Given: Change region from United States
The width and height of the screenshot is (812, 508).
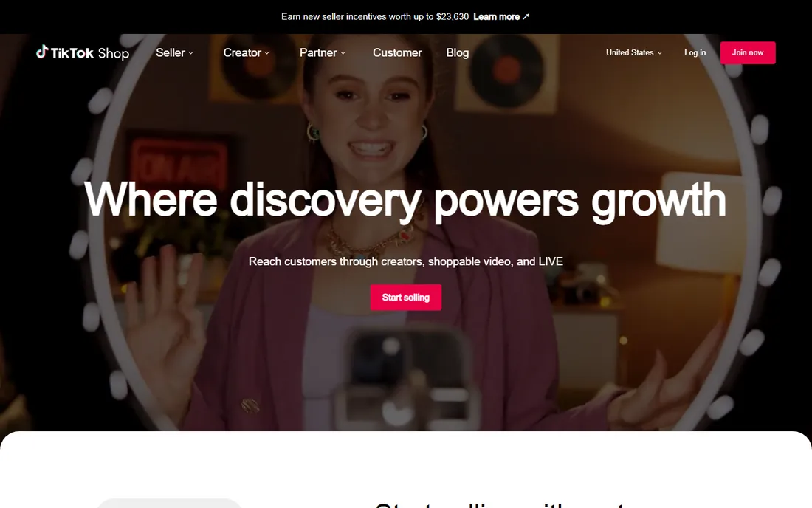Looking at the screenshot, I should tap(634, 53).
